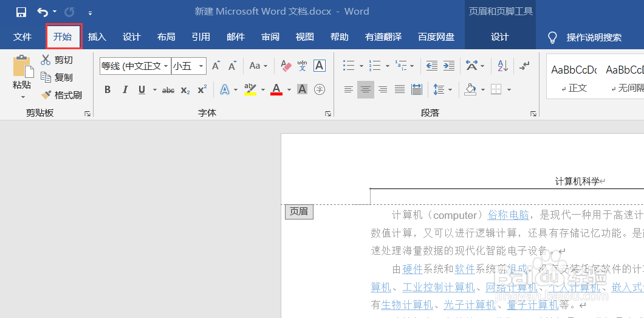The image size is (644, 318).
Task: Open the underline style dropdown arrow
Action: pyautogui.click(x=154, y=89)
